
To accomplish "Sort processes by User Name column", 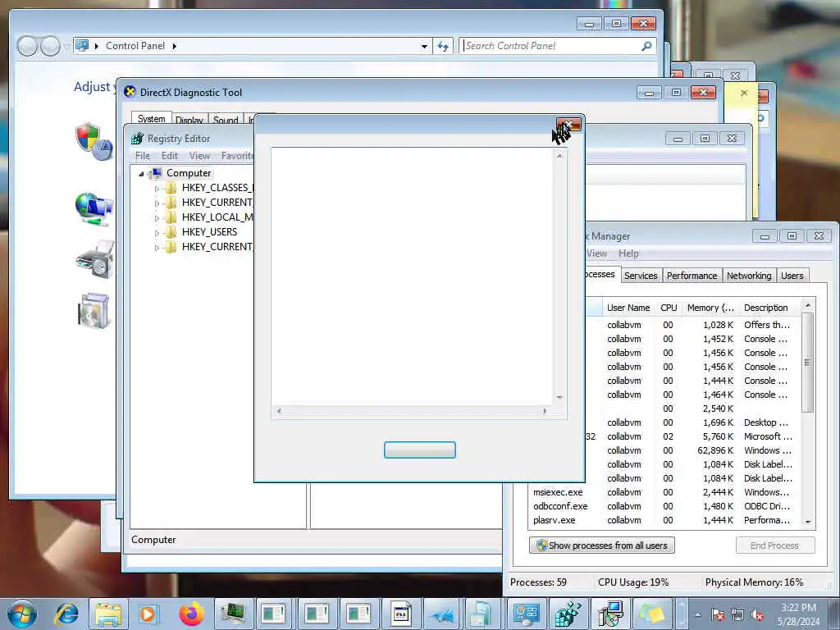I will click(x=628, y=308).
